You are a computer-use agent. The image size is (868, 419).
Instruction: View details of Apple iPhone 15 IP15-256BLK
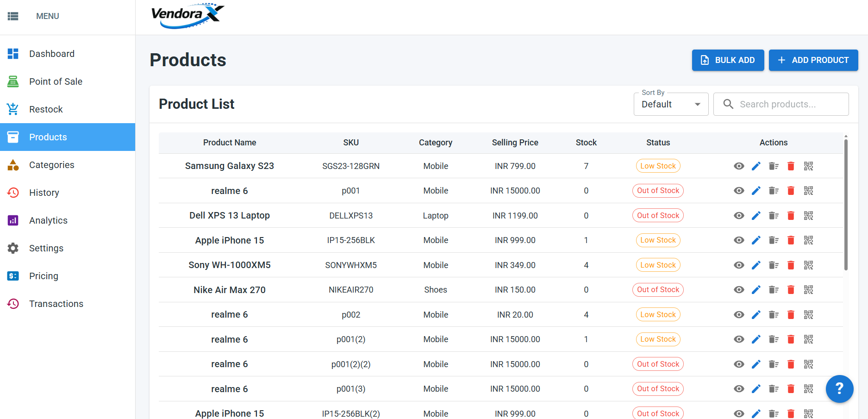[x=739, y=240]
